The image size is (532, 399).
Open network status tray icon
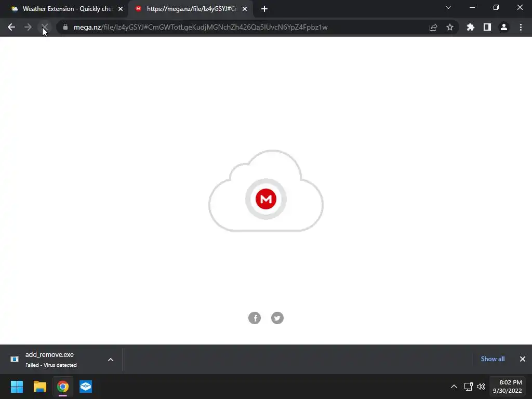coord(469,387)
